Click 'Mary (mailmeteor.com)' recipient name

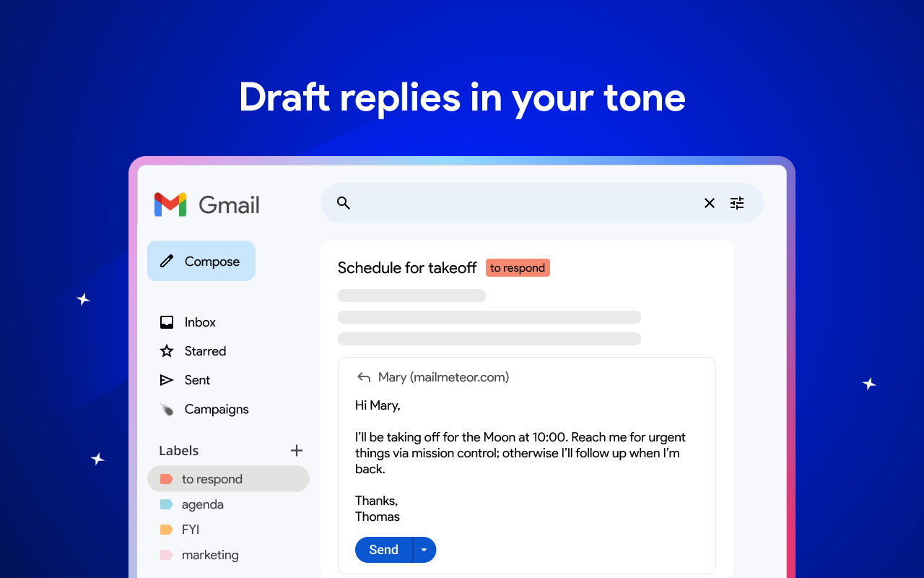[443, 376]
